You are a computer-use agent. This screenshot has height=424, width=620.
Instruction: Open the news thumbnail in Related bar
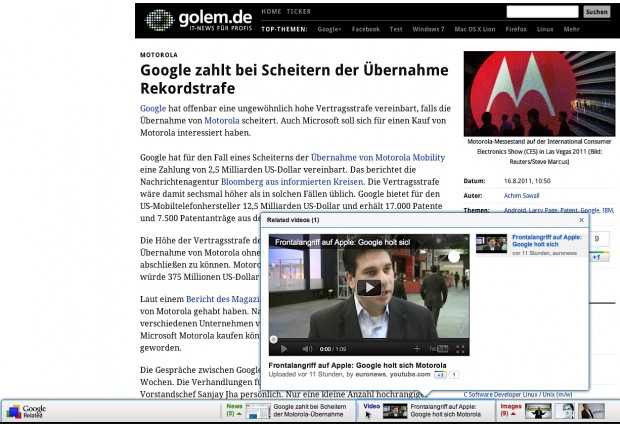(258, 411)
